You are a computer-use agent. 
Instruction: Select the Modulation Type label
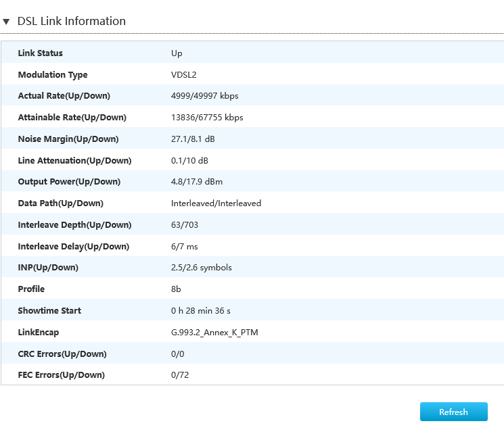pos(53,75)
